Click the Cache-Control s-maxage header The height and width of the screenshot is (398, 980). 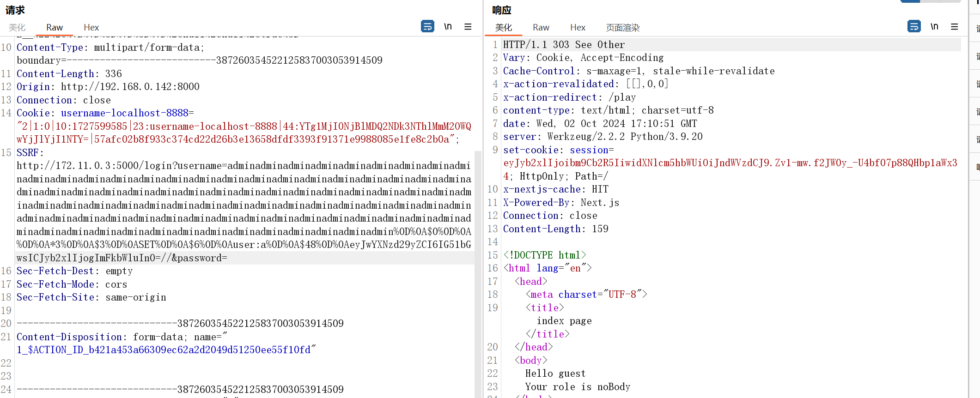click(639, 71)
